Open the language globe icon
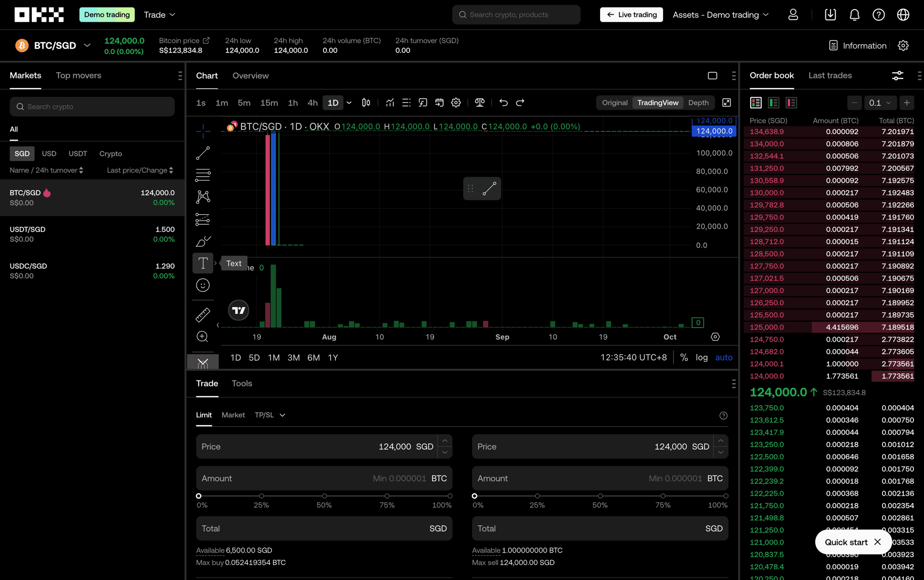 point(903,15)
